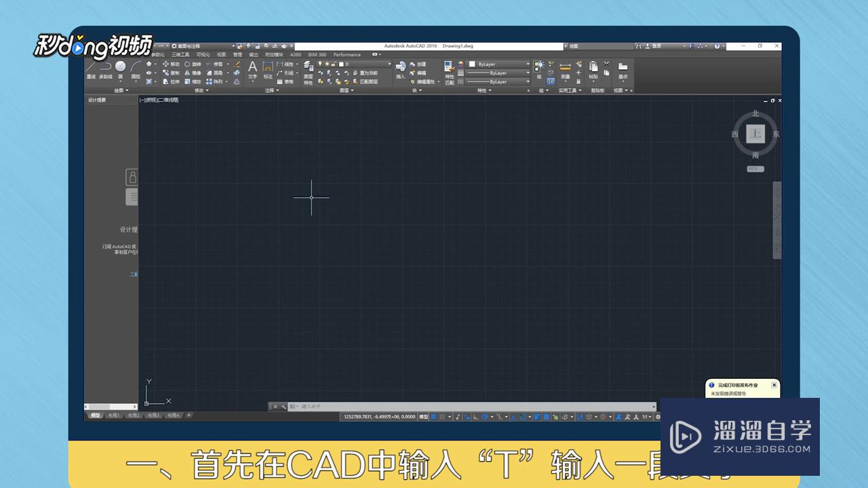Open 图层特性 (Layer Properties)

click(309, 72)
